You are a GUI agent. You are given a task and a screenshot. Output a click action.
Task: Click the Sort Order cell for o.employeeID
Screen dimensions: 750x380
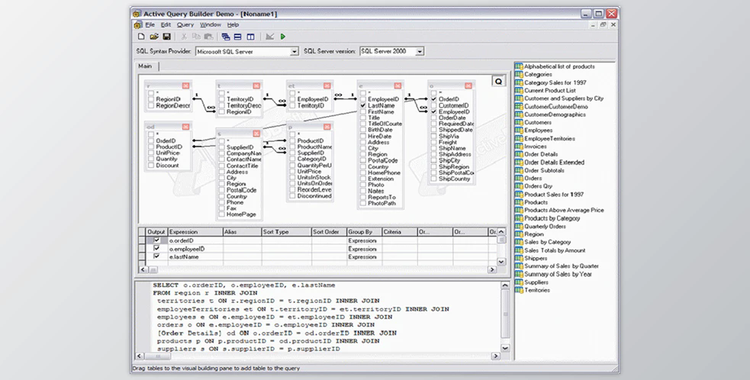(329, 249)
